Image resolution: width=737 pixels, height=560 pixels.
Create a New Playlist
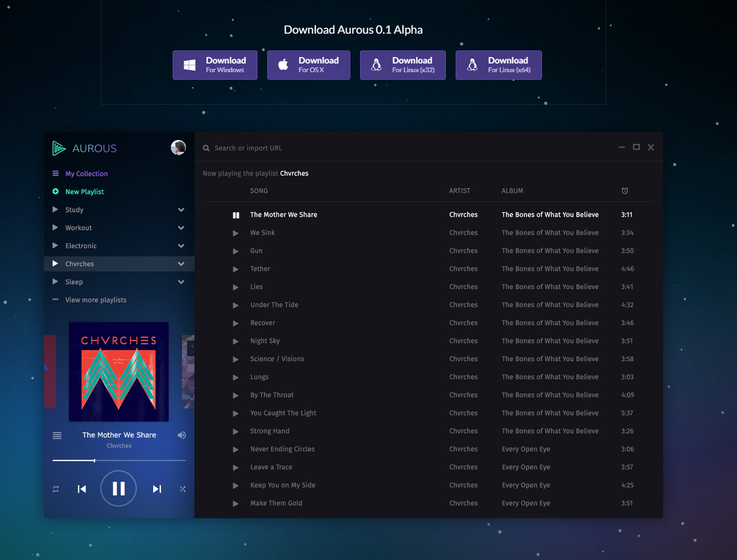coord(84,192)
